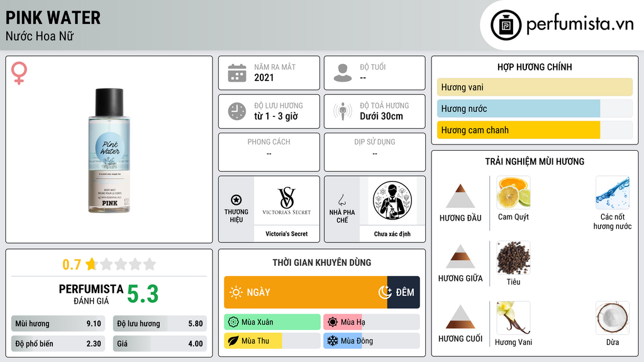Click the pink female gender symbol

coord(19,73)
